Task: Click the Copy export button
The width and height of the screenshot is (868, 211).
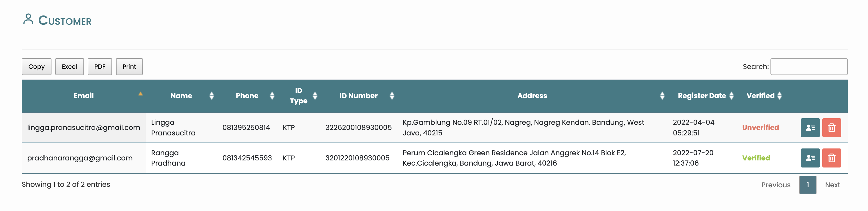Action: 37,67
